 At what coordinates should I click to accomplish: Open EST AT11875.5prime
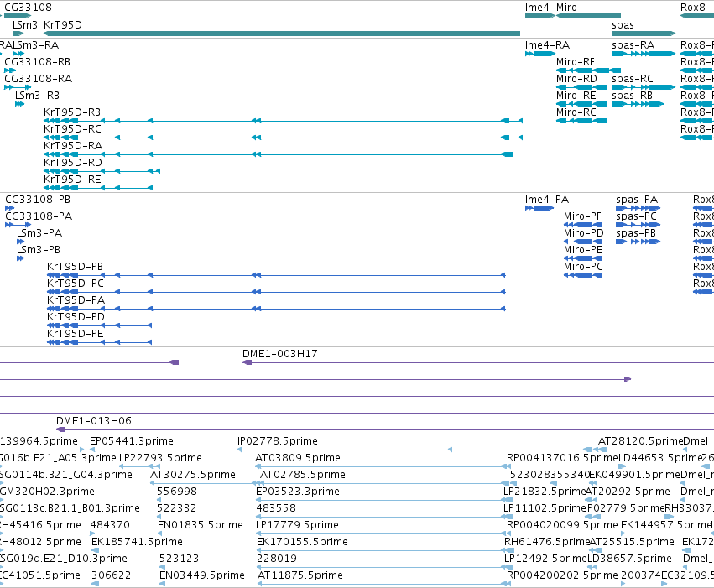coord(384,585)
